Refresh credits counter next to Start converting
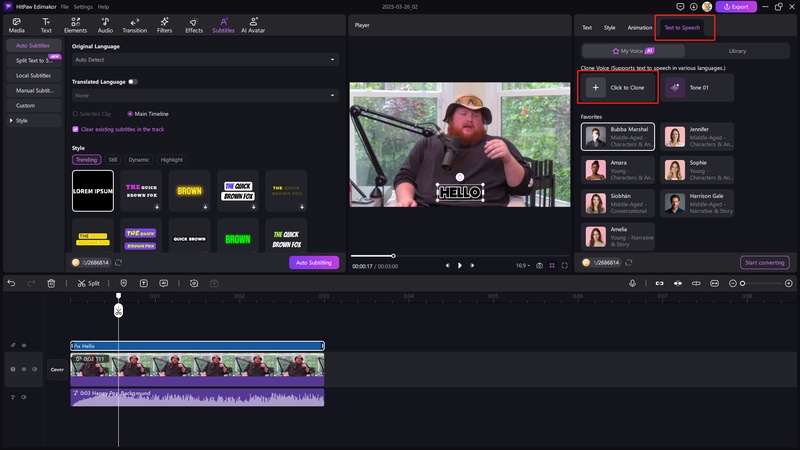800x450 pixels. 629,262
